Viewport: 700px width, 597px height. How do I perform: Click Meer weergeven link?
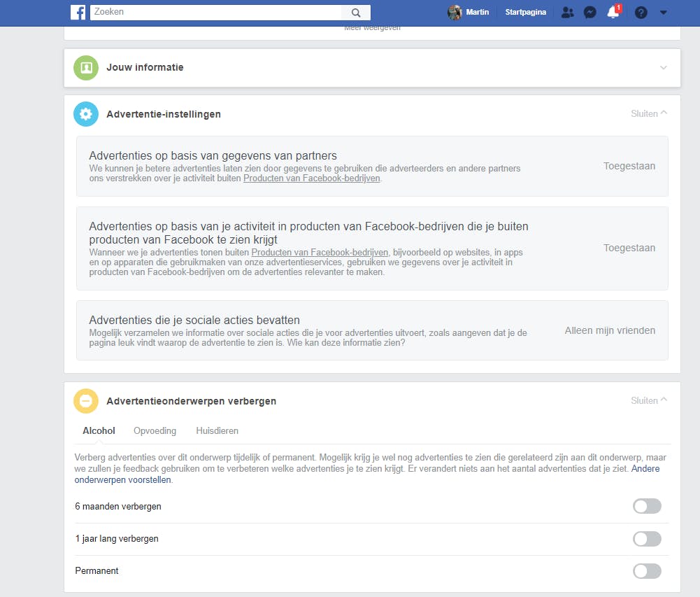[372, 28]
